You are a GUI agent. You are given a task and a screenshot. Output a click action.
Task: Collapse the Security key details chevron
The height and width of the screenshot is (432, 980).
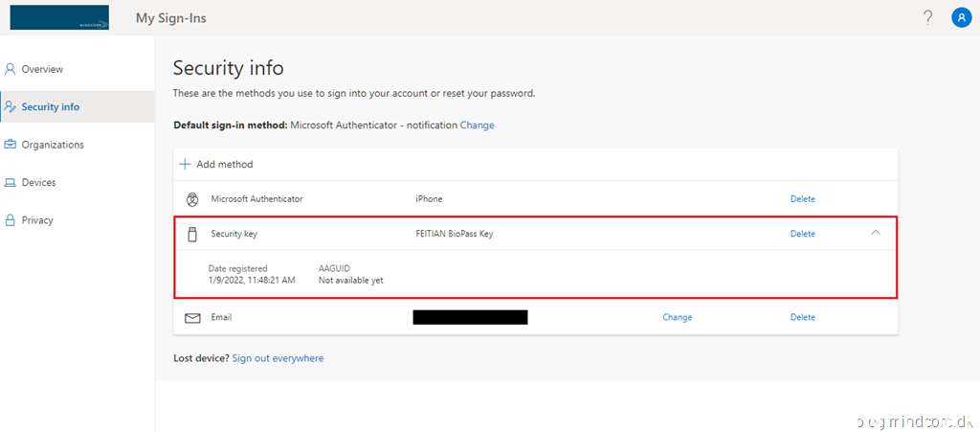tap(876, 233)
